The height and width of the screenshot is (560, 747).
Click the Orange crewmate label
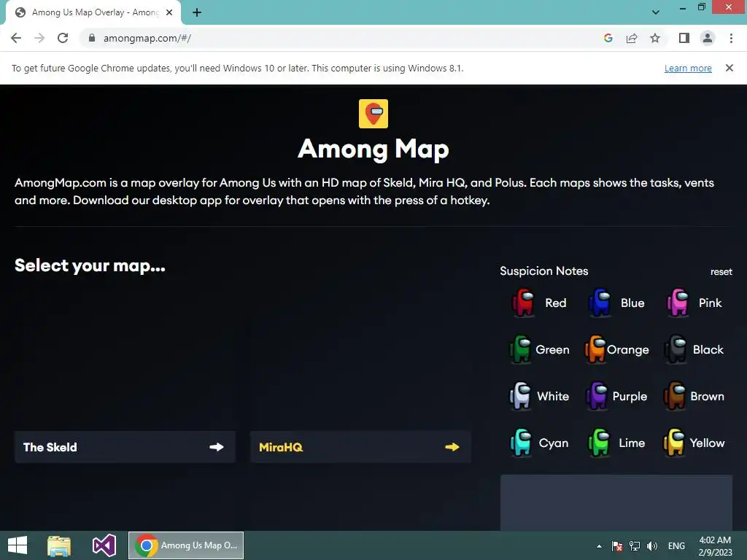click(x=628, y=350)
